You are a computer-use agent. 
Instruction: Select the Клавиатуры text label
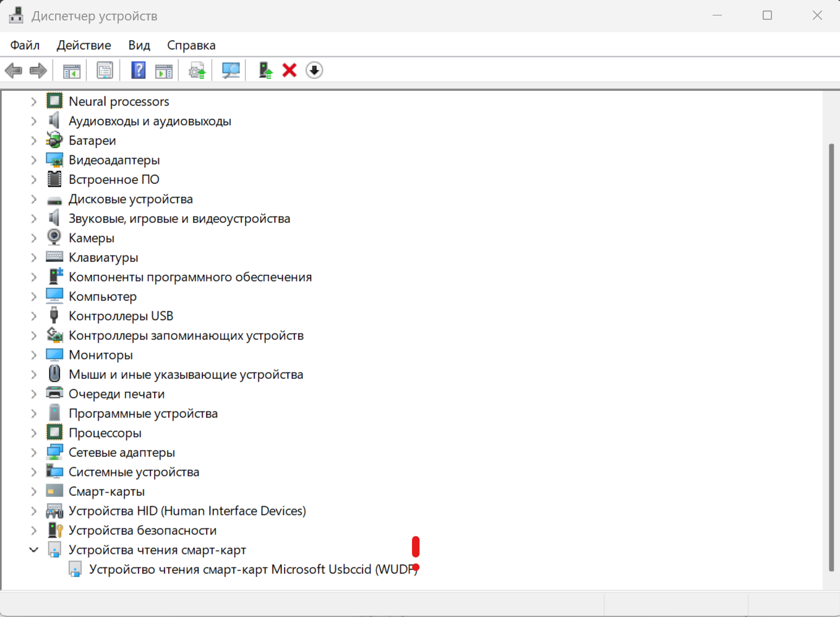[x=103, y=257]
